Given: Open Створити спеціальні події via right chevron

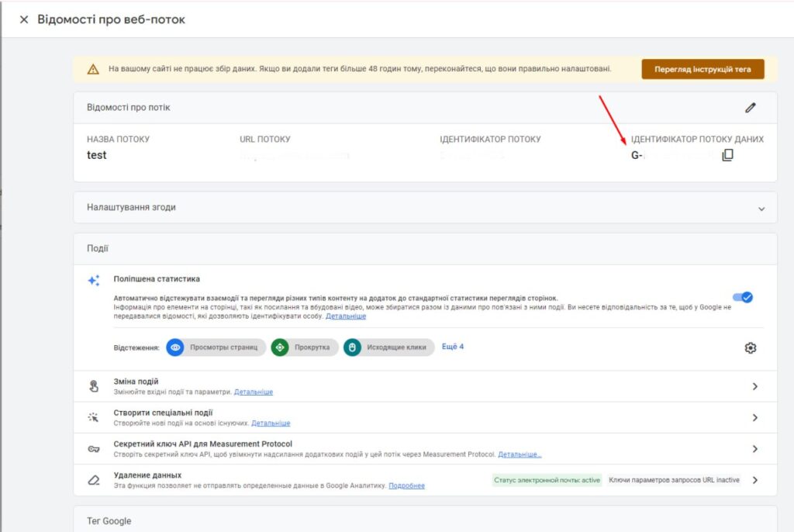Looking at the screenshot, I should point(754,417).
